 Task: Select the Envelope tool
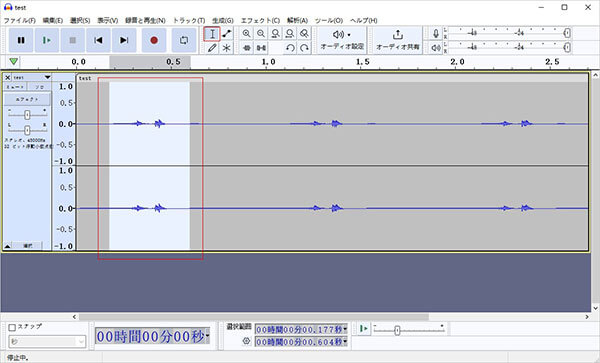[x=227, y=34]
